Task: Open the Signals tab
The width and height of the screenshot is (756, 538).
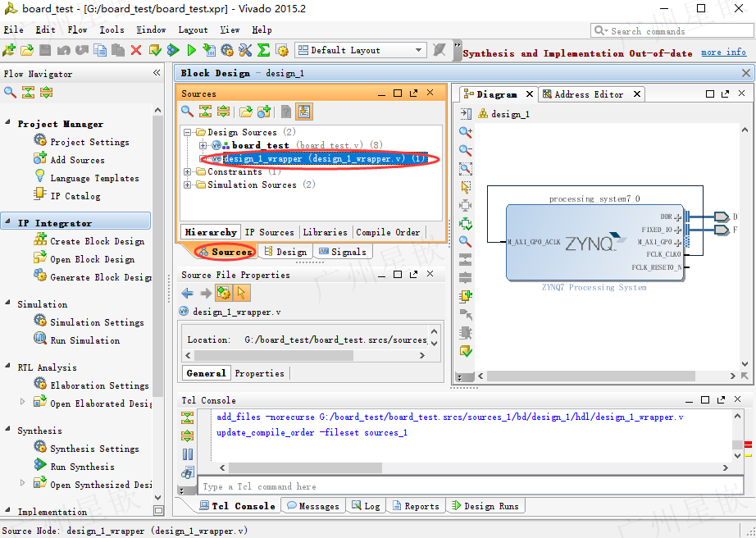Action: (x=342, y=252)
